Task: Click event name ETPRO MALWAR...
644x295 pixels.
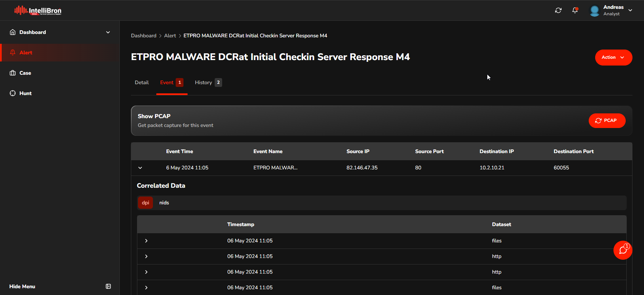Action: pyautogui.click(x=275, y=168)
